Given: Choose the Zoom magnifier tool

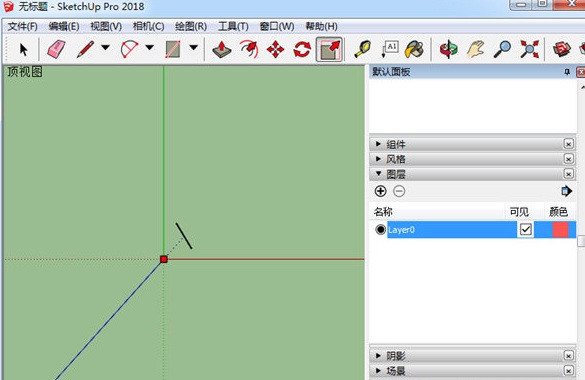Looking at the screenshot, I should [502, 49].
